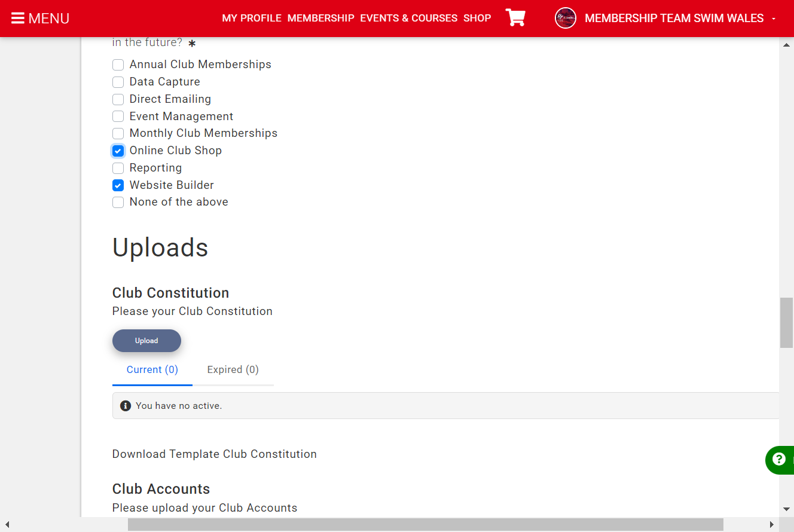The image size is (794, 532).
Task: Select the Event Management checkbox
Action: point(118,117)
